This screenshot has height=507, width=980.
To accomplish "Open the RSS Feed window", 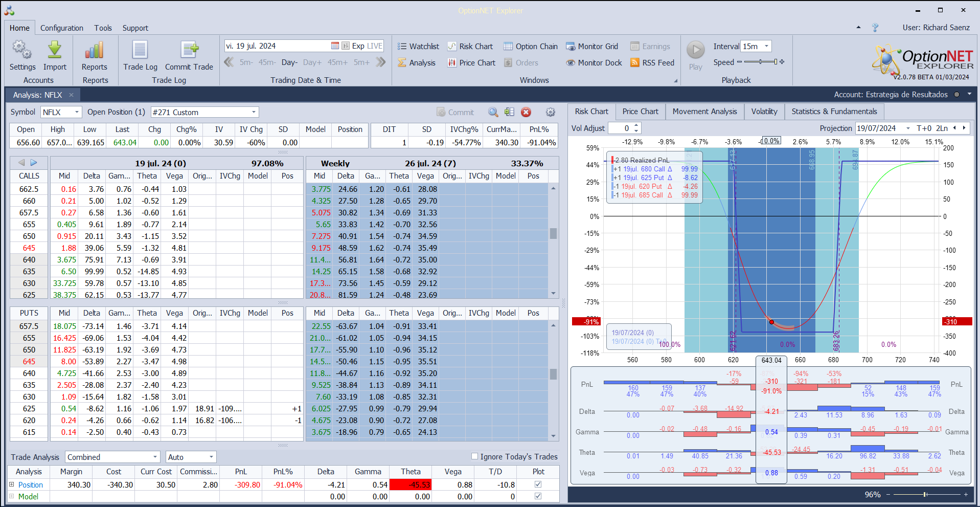I will tap(652, 63).
